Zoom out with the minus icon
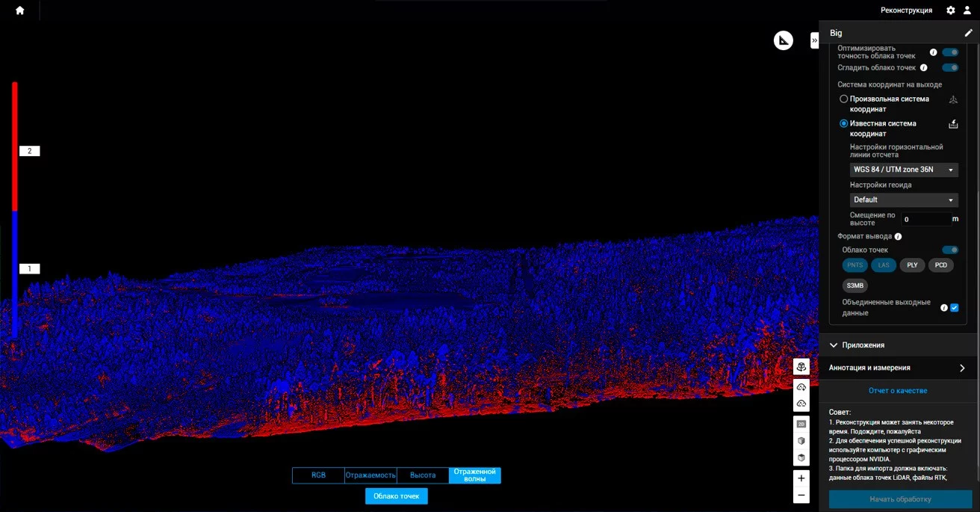 (x=801, y=496)
